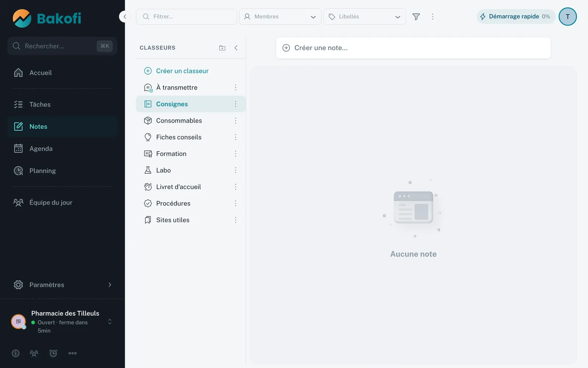The height and width of the screenshot is (368, 588).
Task: Expand the Paramètres submenu
Action: [x=62, y=285]
